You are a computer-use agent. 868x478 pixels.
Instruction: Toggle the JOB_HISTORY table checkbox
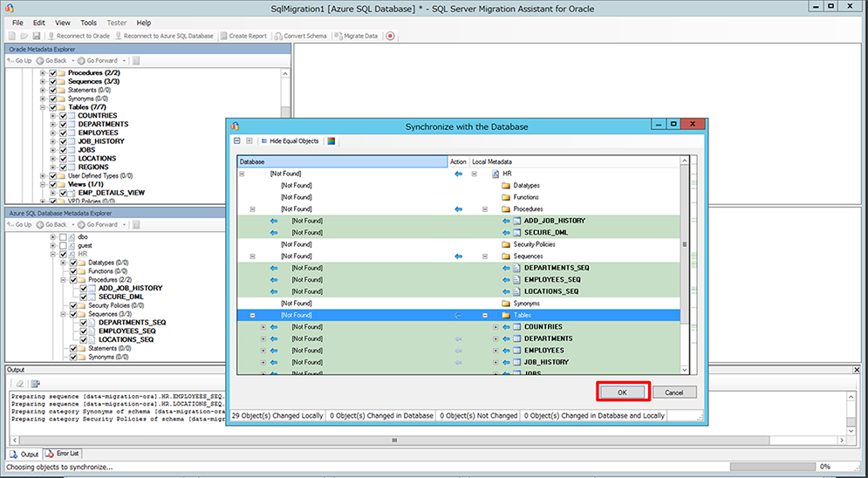pos(63,141)
